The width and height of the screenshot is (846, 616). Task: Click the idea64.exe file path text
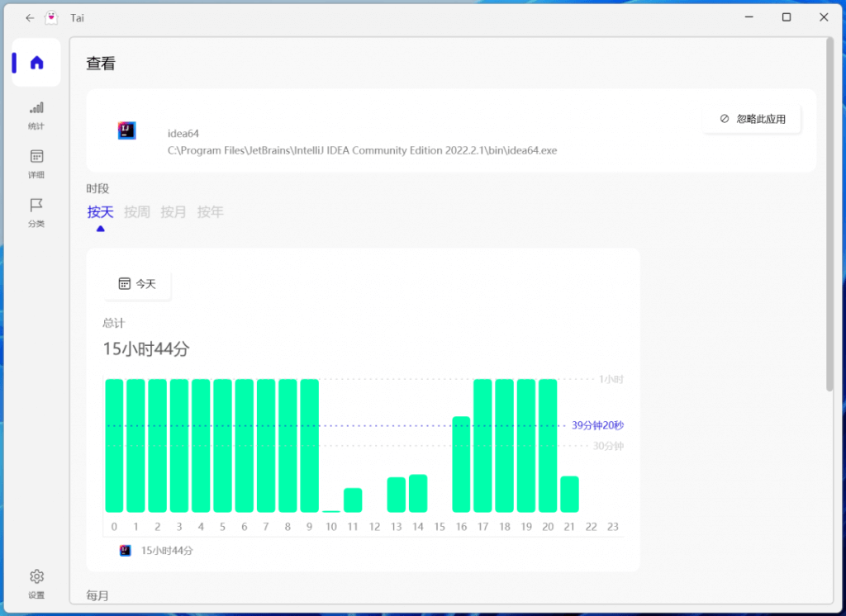click(x=362, y=150)
